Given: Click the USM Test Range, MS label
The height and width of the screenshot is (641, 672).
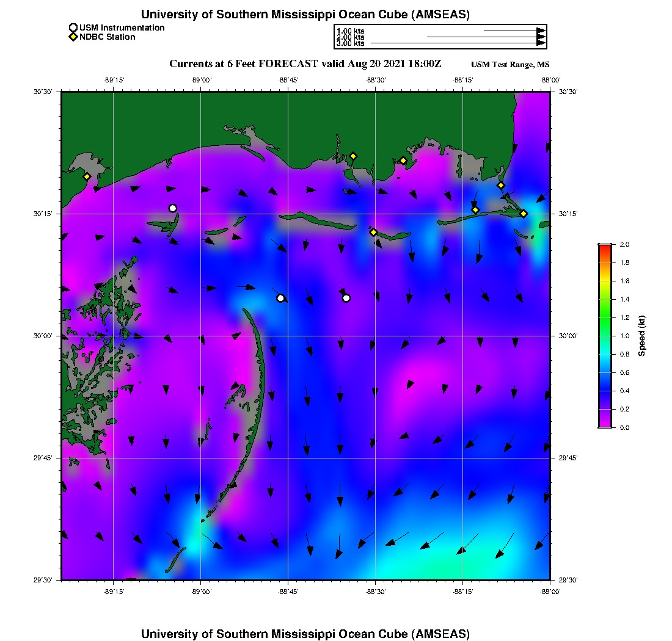Looking at the screenshot, I should pos(510,65).
